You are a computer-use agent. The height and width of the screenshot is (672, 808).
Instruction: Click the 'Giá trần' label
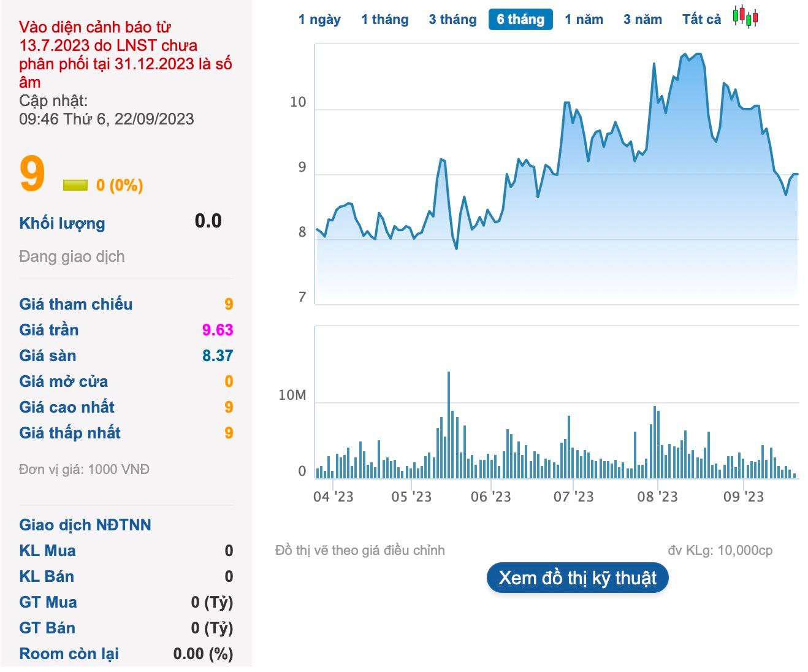tap(48, 330)
